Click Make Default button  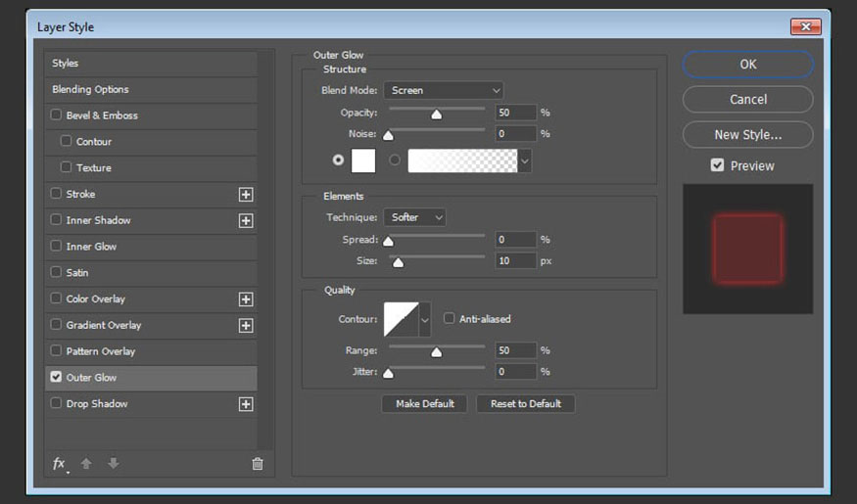(425, 404)
